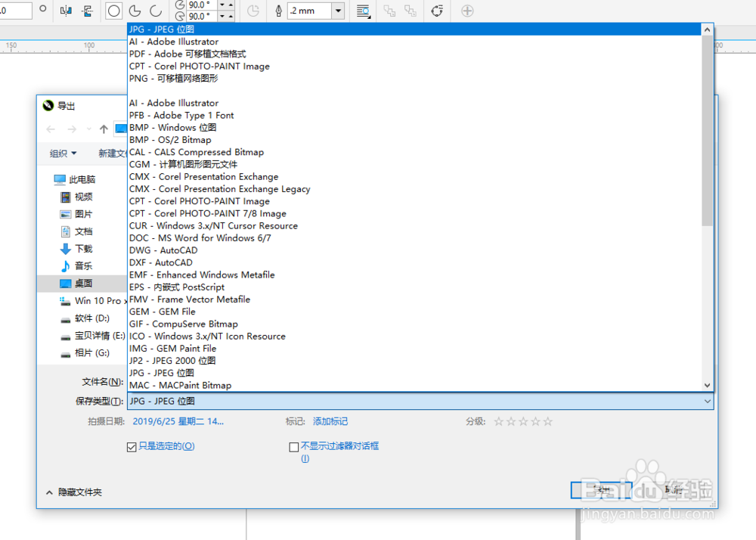Collapse folders with 隐藏文件夹
The image size is (756, 540).
pyautogui.click(x=74, y=492)
